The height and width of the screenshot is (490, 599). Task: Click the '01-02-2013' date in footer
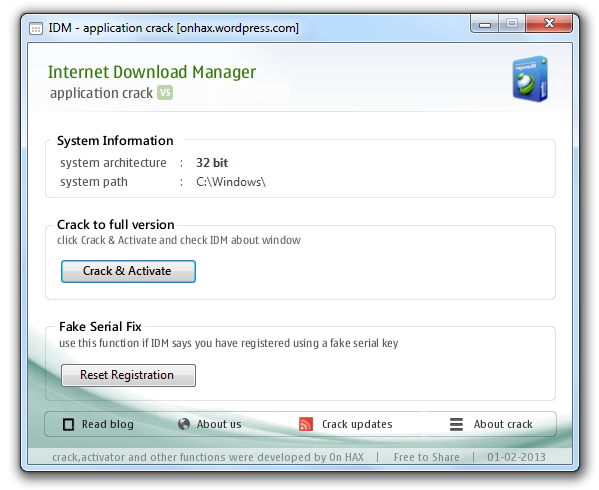[x=516, y=457]
